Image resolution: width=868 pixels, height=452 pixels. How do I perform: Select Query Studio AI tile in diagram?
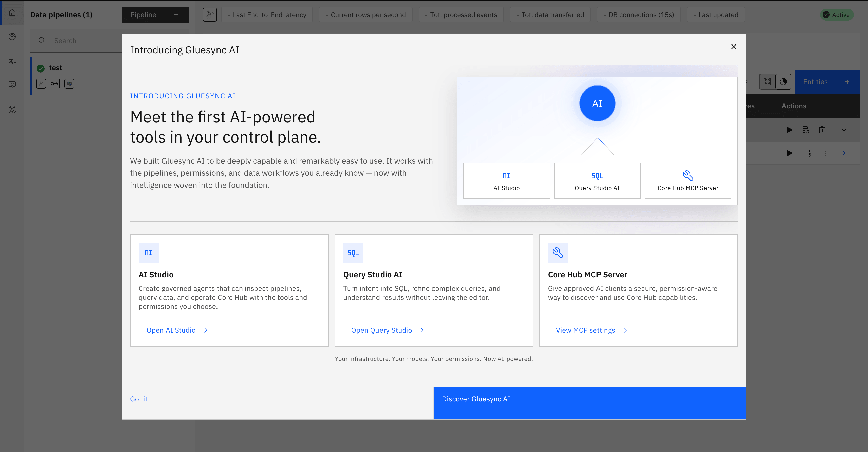[597, 181]
